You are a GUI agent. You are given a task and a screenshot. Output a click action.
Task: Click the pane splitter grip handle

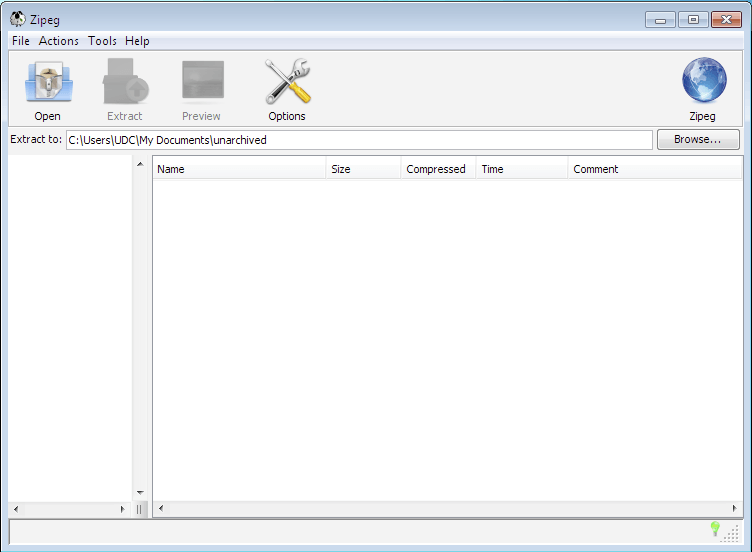[139, 509]
